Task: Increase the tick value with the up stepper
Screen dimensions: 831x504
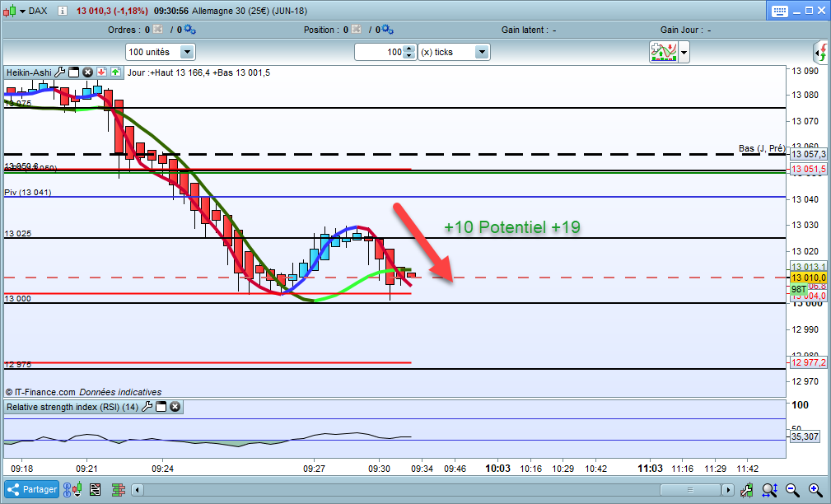Action: (409, 49)
